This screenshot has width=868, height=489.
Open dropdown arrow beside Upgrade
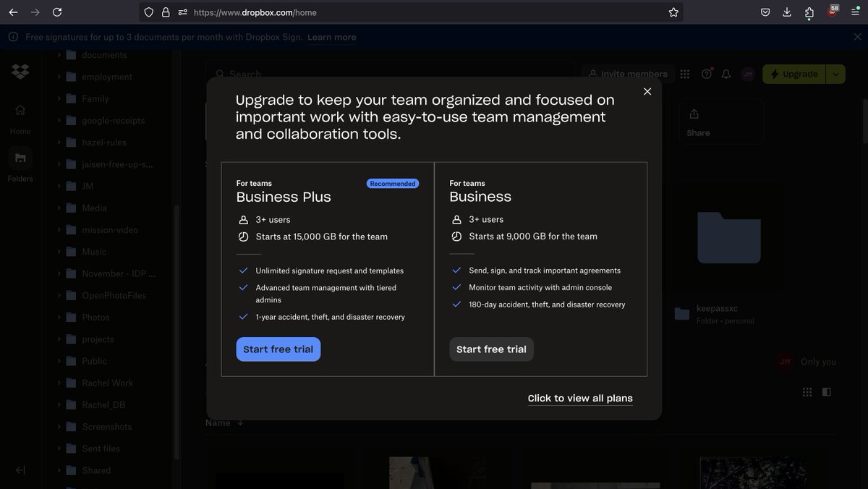[835, 74]
